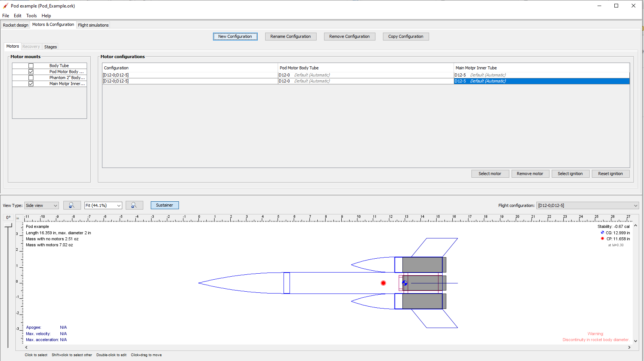Open the View Type dropdown
The height and width of the screenshot is (361, 644).
41,205
